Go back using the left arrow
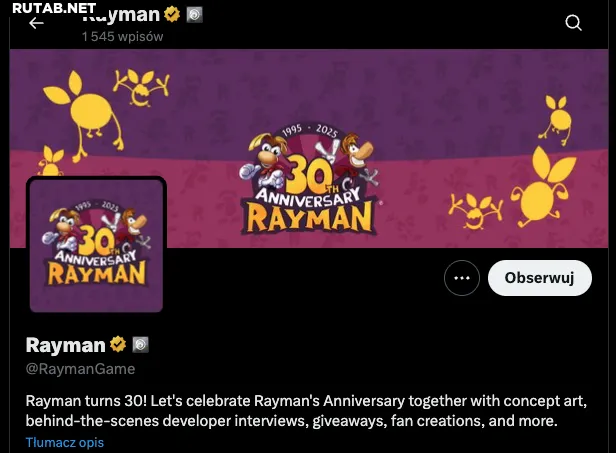Screen dimensions: 616x453 coord(36,24)
